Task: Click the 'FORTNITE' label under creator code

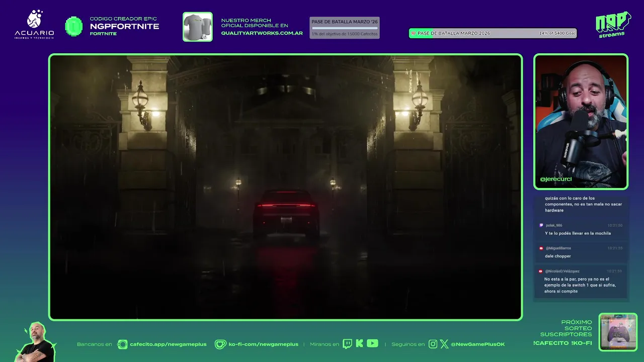Action: (103, 34)
